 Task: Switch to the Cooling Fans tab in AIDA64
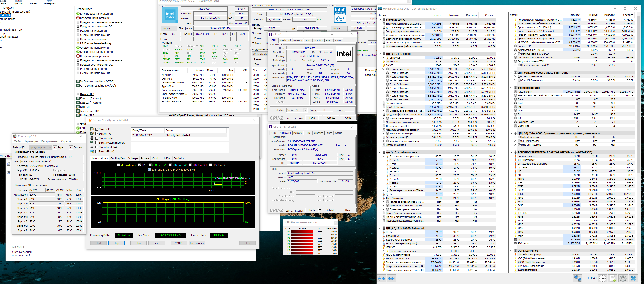(118, 158)
